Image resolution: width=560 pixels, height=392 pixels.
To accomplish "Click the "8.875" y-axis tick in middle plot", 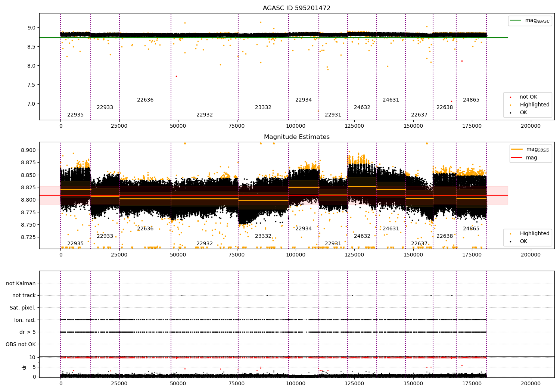I will (29, 162).
